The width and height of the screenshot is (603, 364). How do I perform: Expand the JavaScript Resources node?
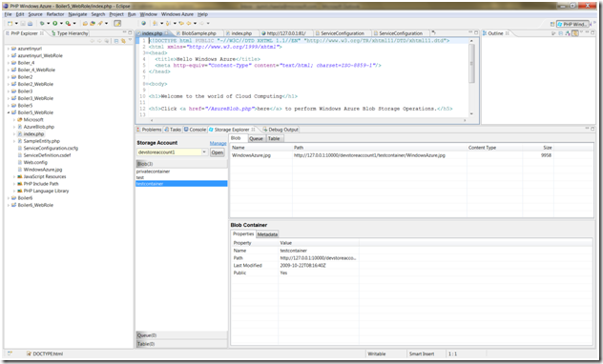point(14,176)
